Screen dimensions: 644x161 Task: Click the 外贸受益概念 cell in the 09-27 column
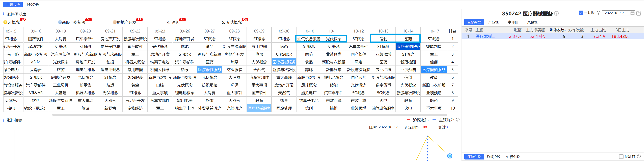[209, 108]
